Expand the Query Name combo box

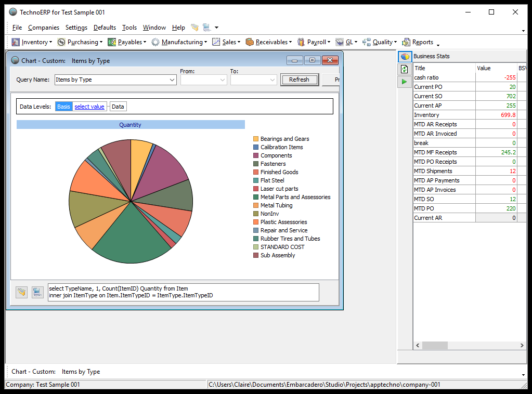(x=172, y=80)
